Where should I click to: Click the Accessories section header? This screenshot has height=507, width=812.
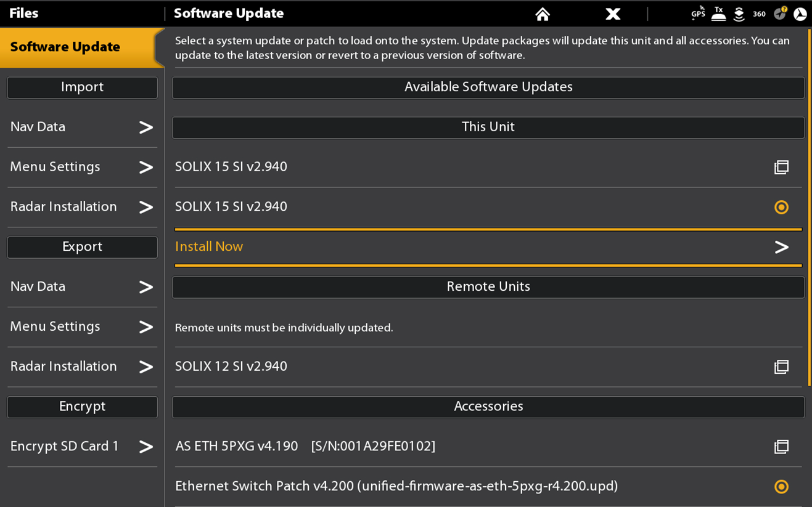coord(488,407)
